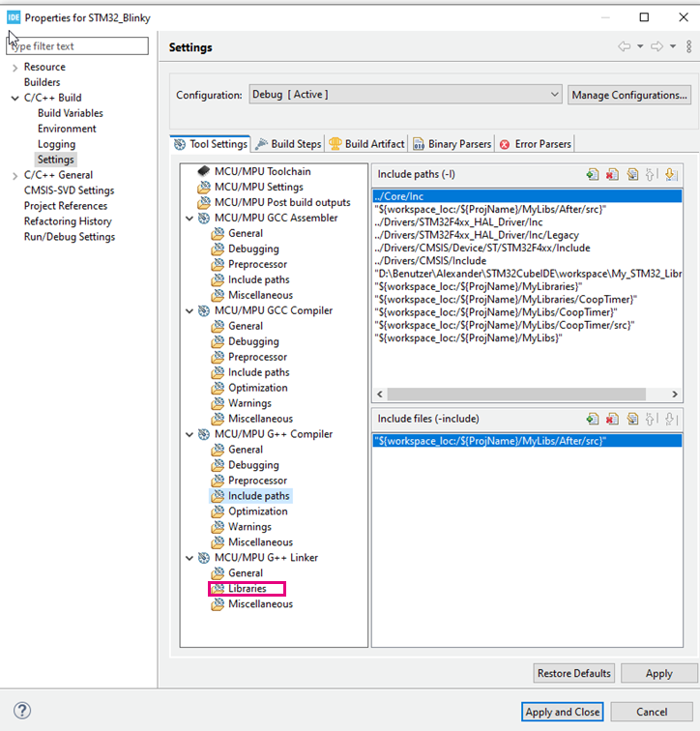The image size is (700, 731).
Task: Click the include paths horizontal scrollbar
Action: coord(516,395)
